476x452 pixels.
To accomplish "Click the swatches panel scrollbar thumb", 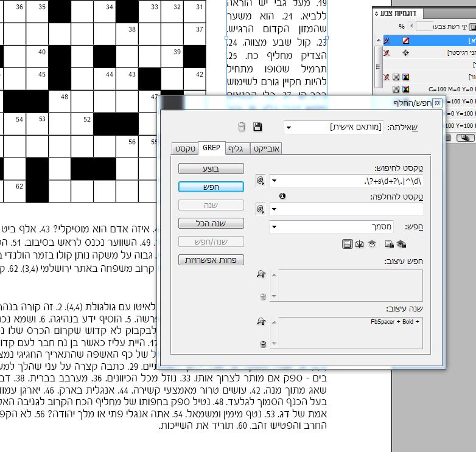I will (378, 67).
